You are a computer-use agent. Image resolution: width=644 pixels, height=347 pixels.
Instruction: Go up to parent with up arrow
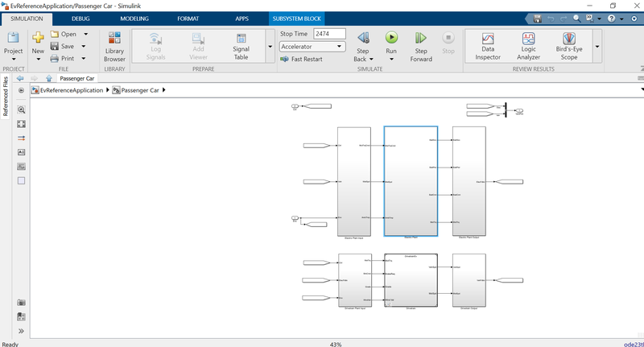tap(49, 78)
